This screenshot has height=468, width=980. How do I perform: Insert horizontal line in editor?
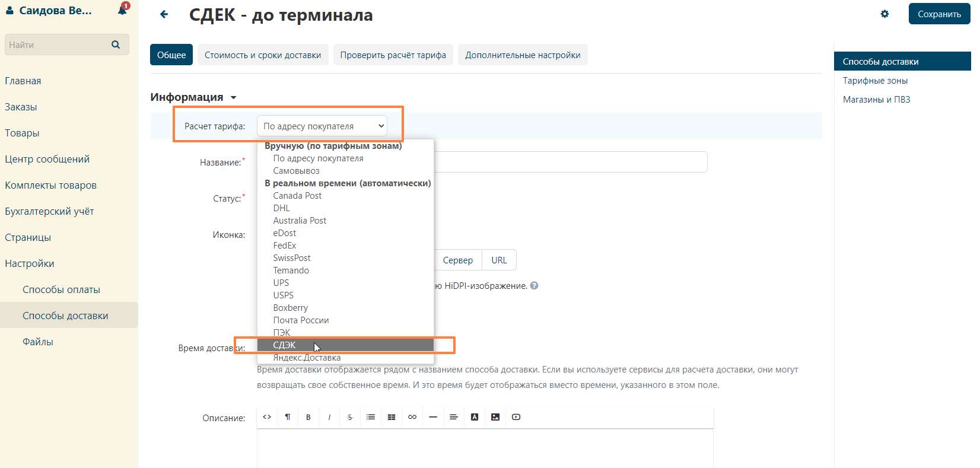point(433,417)
